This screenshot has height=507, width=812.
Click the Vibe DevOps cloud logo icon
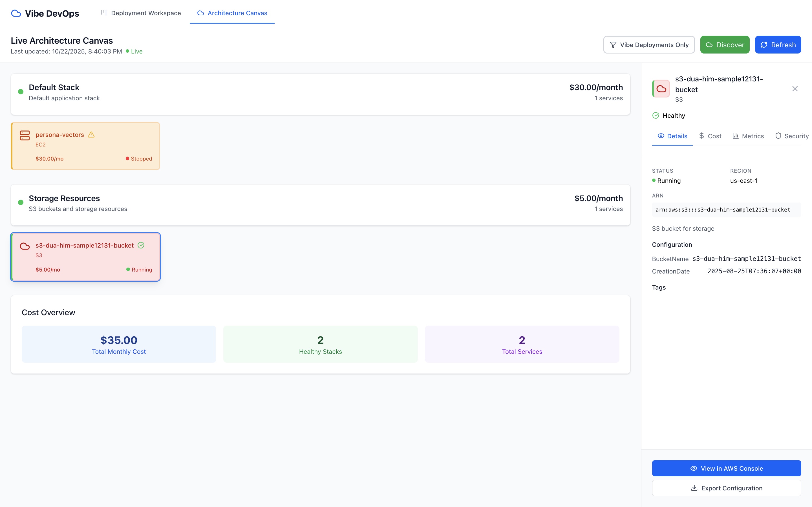point(16,14)
